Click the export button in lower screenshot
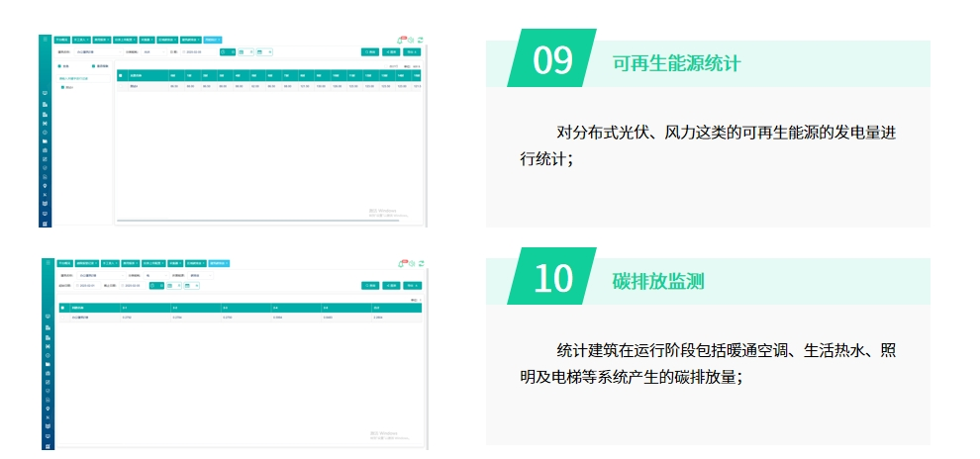980x459 pixels. [413, 285]
